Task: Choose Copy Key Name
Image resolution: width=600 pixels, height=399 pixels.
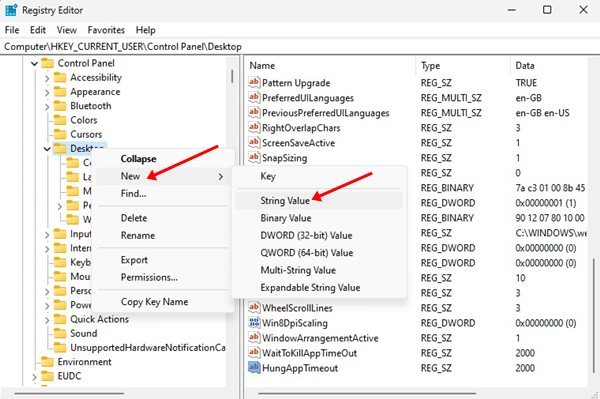Action: (162, 301)
